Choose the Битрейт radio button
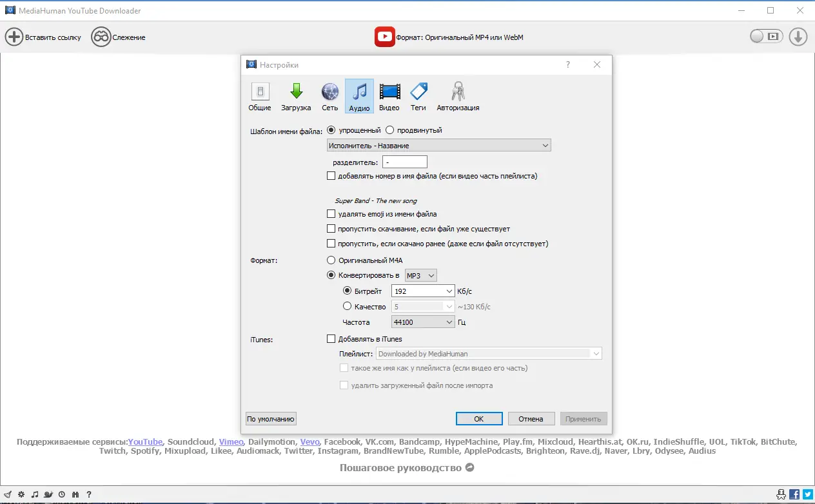815x504 pixels. point(348,291)
